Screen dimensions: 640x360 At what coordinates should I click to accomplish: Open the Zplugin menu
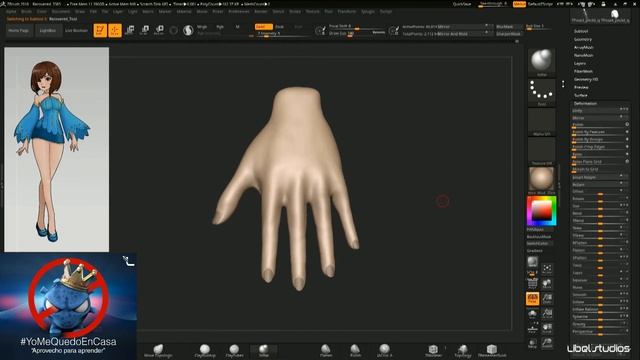click(x=368, y=11)
